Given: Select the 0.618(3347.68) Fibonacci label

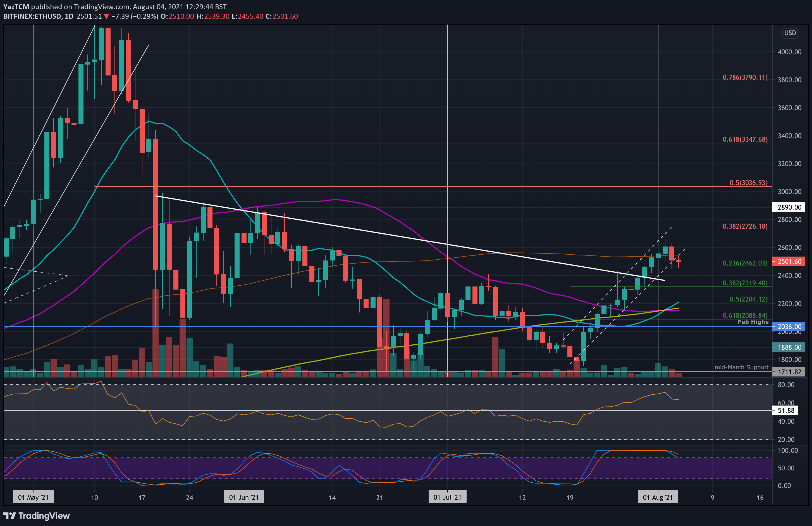Looking at the screenshot, I should coord(745,139).
